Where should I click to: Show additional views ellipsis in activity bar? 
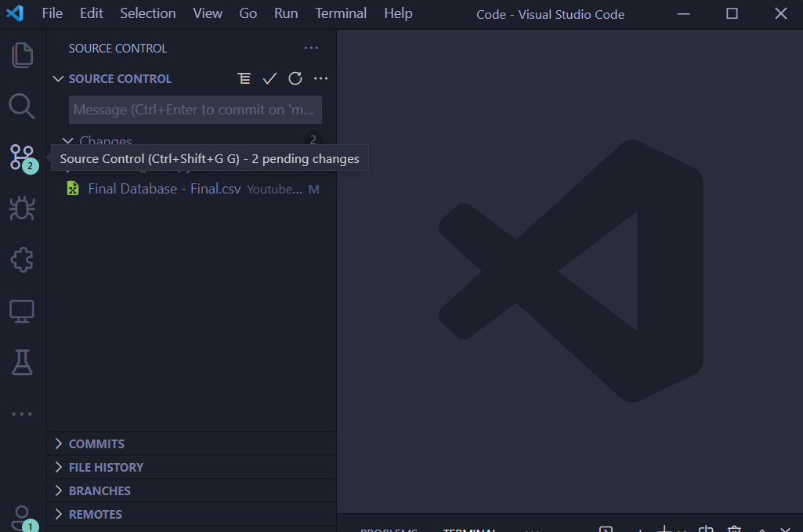point(22,414)
